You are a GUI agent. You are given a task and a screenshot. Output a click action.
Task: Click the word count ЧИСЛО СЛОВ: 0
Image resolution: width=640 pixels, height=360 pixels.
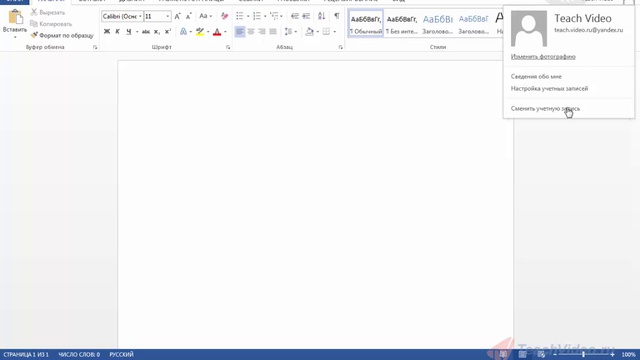tap(79, 355)
